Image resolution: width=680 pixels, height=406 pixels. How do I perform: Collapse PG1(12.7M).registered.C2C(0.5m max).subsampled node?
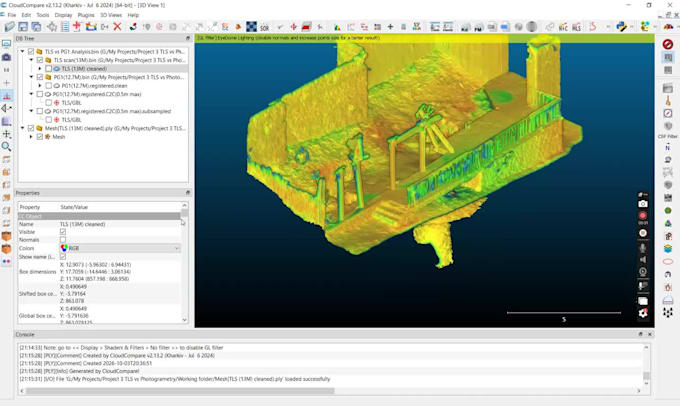tap(31, 111)
